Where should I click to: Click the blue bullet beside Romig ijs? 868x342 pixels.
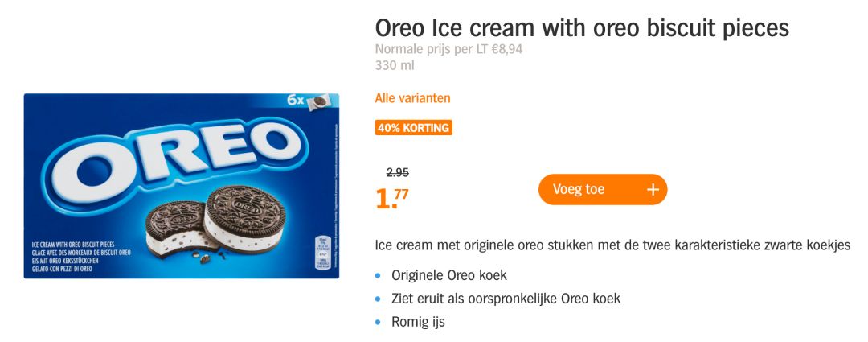click(379, 322)
